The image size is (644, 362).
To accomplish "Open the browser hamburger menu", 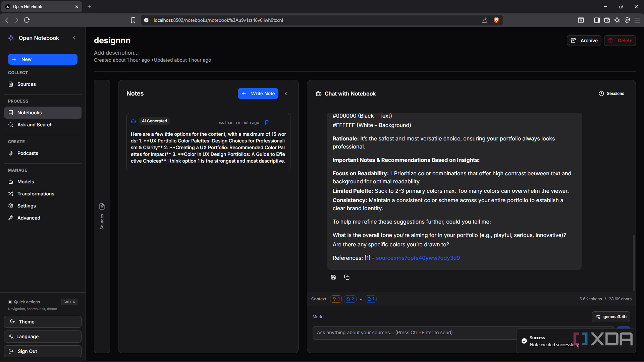I will (637, 20).
